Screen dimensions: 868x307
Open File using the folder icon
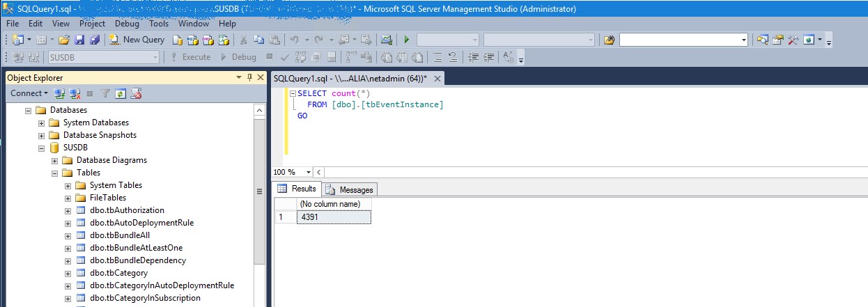point(63,40)
